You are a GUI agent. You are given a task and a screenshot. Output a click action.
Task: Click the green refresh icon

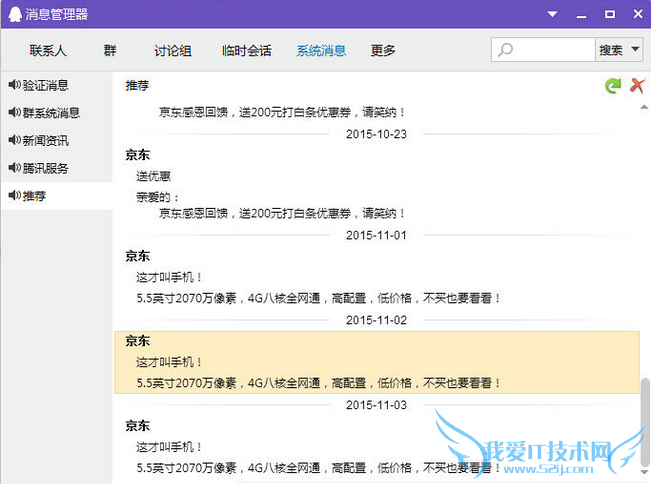pos(612,87)
